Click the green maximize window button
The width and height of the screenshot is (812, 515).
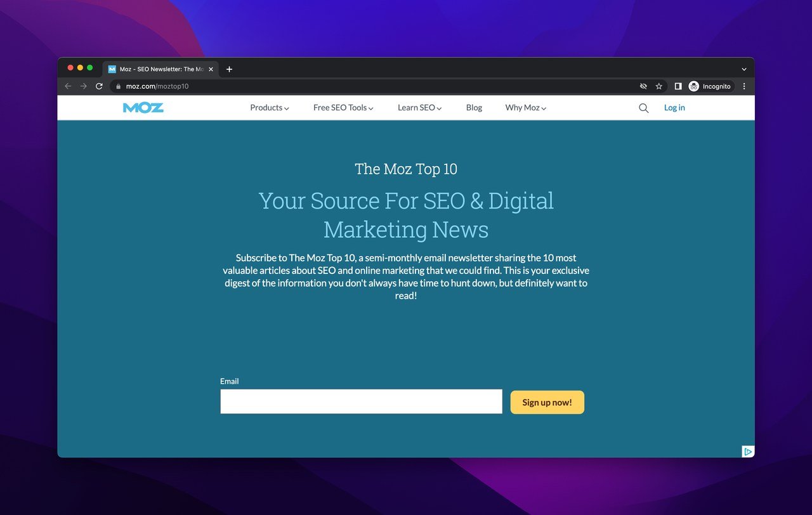coord(90,68)
